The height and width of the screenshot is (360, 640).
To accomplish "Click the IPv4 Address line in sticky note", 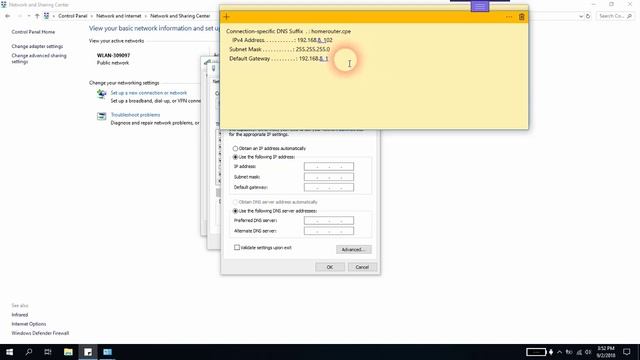I will [x=282, y=40].
